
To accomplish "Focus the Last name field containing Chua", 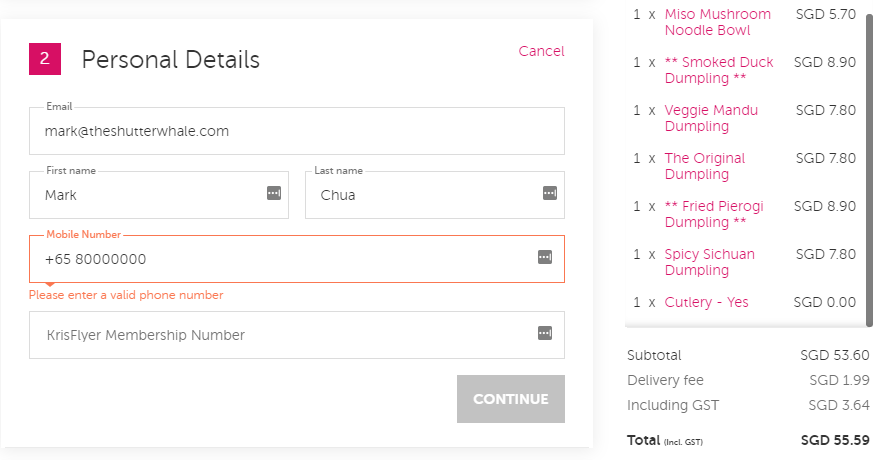I will click(435, 195).
